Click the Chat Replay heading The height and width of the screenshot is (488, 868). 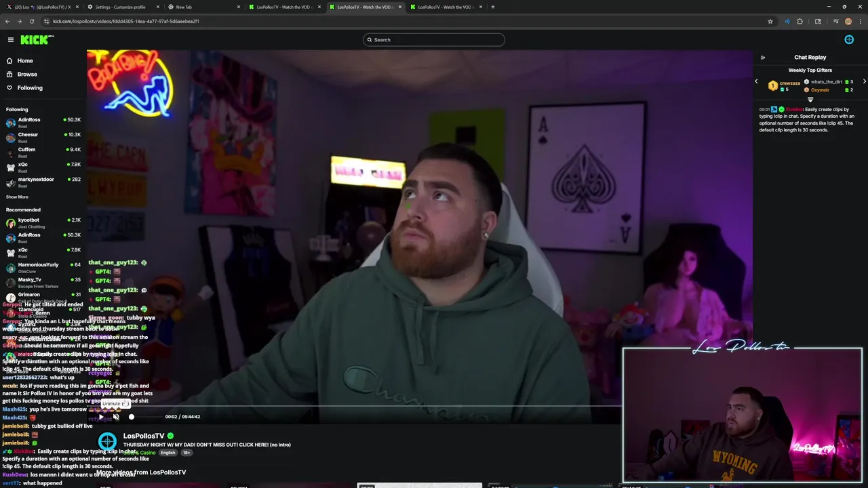tap(810, 58)
